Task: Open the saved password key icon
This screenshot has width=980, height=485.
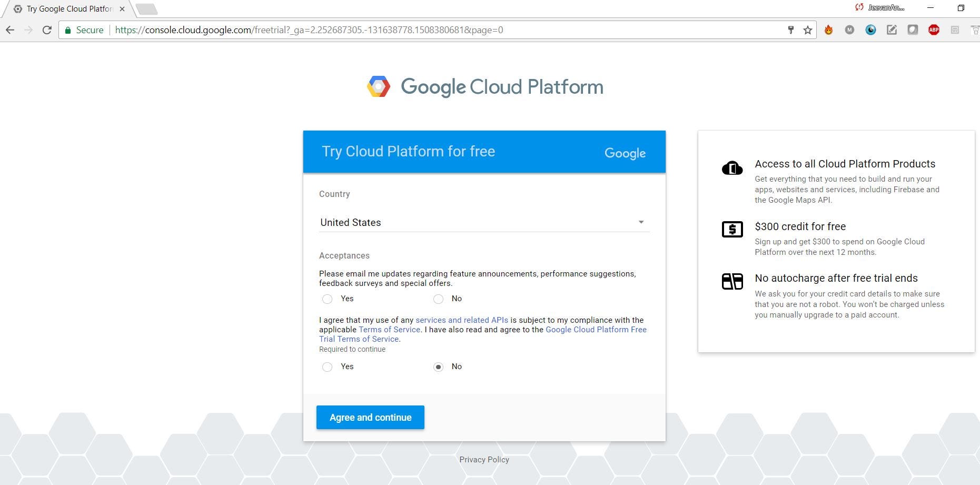Action: [x=790, y=30]
